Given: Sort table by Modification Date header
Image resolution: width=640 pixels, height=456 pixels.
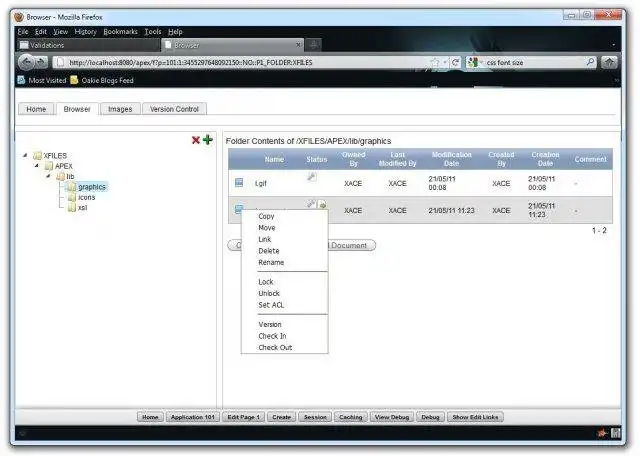Looking at the screenshot, I should pyautogui.click(x=451, y=159).
